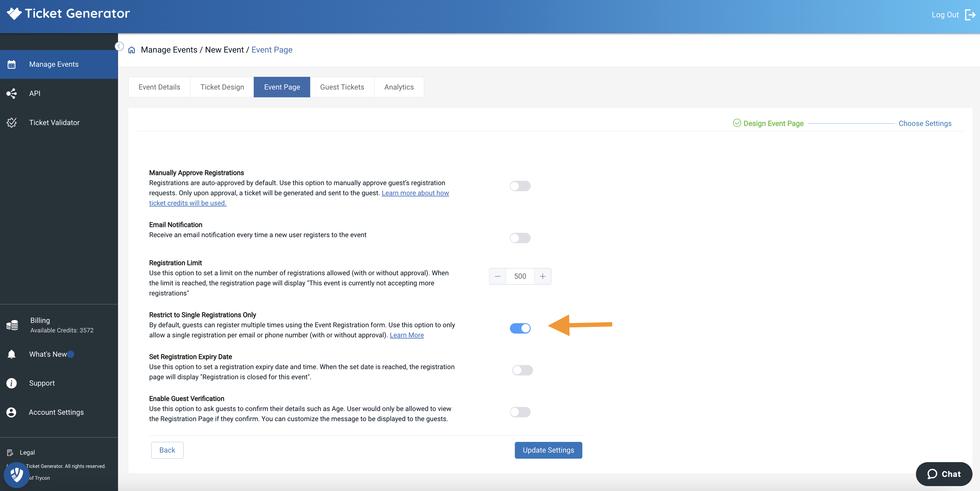Disable Restrict to Single Registrations Only
This screenshot has width=980, height=491.
pos(520,328)
